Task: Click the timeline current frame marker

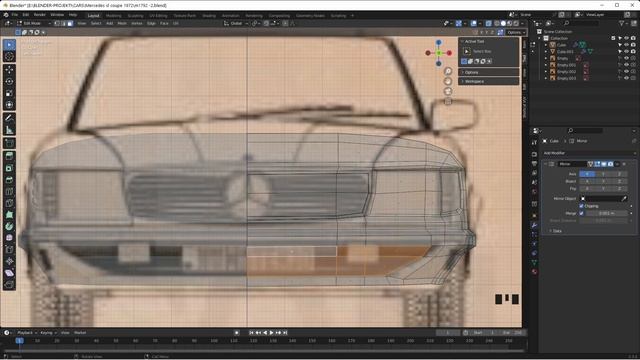Action: 19,340
